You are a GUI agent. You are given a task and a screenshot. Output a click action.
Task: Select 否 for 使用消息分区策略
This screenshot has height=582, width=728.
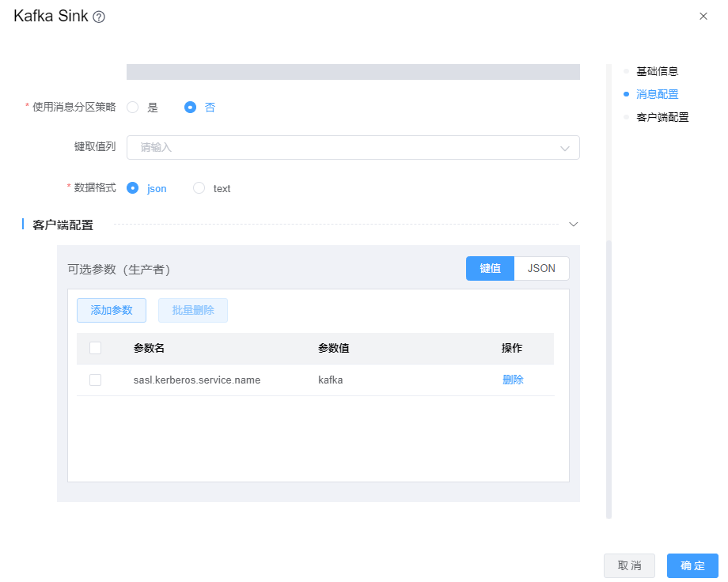click(x=190, y=108)
